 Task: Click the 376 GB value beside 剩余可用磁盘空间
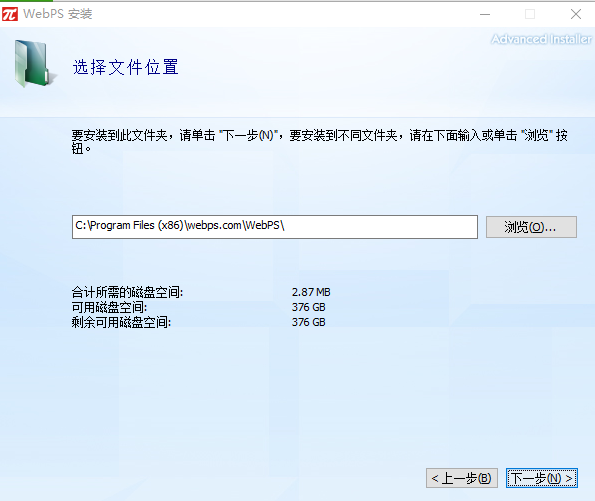309,322
